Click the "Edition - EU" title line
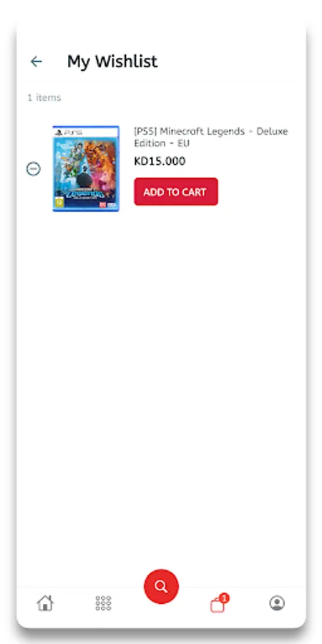The width and height of the screenshot is (322, 644). click(162, 143)
